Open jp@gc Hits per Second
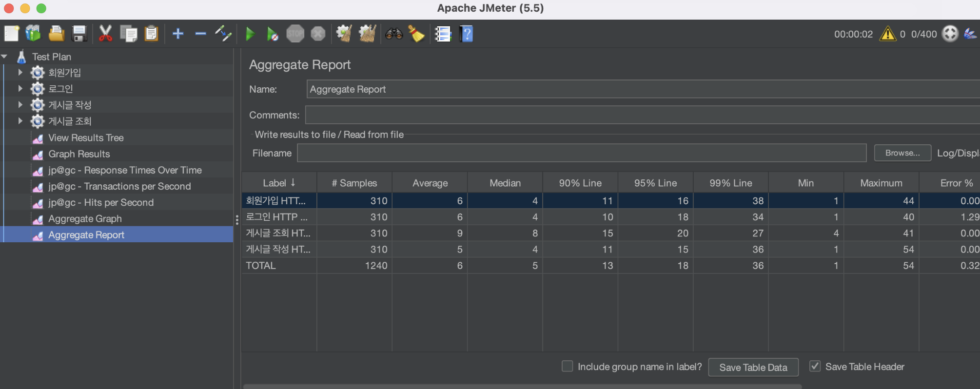980x389 pixels. point(101,202)
